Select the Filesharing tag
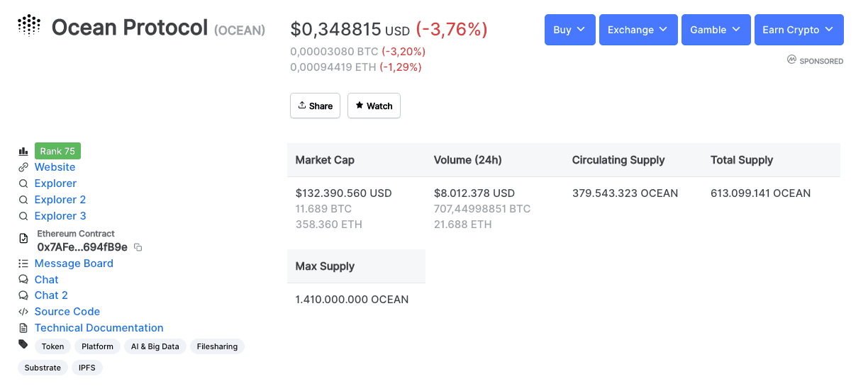Viewport: 868px width, 391px height. (x=217, y=346)
